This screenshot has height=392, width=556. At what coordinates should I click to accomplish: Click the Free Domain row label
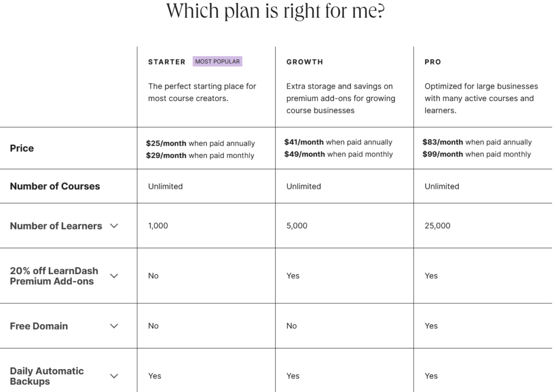[39, 326]
